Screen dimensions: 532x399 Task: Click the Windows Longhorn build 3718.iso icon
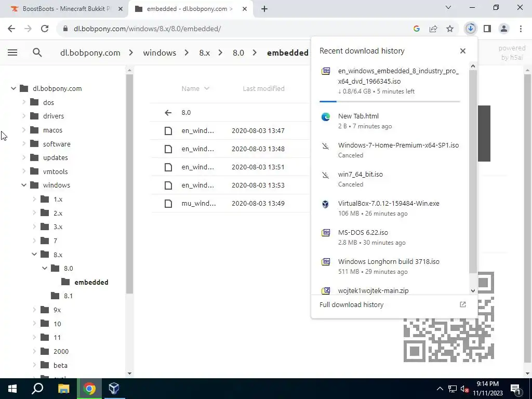(326, 262)
